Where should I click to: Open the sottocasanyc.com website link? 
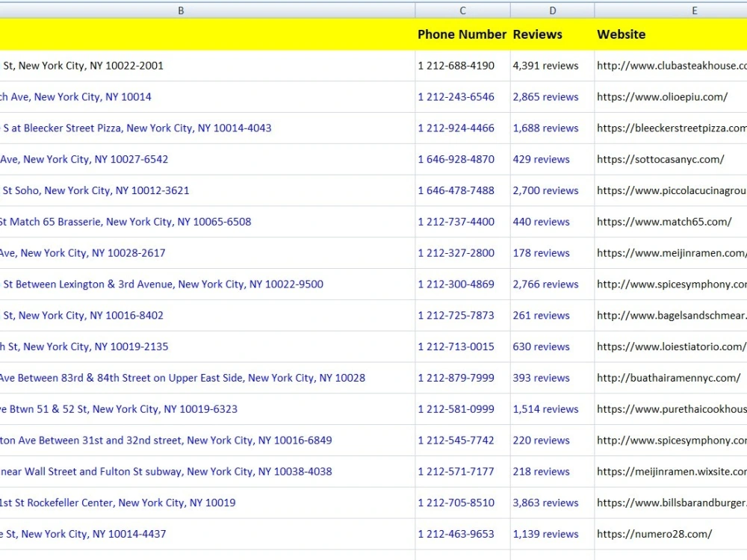point(660,159)
